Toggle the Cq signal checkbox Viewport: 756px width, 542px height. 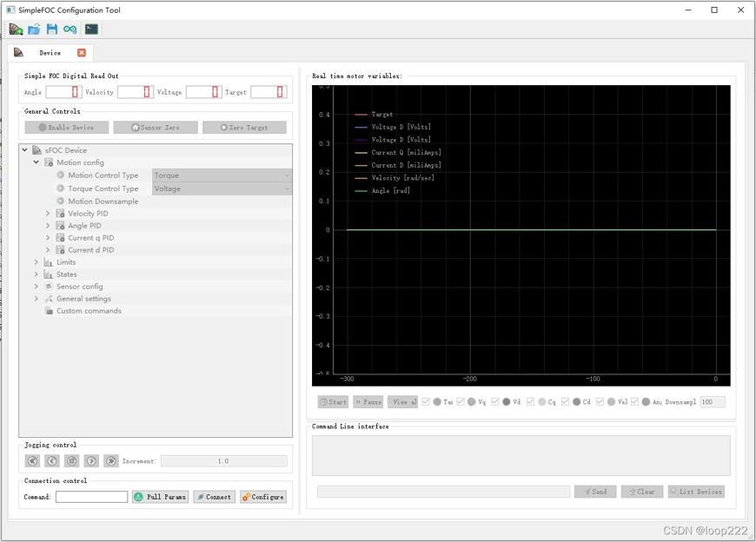[530, 402]
